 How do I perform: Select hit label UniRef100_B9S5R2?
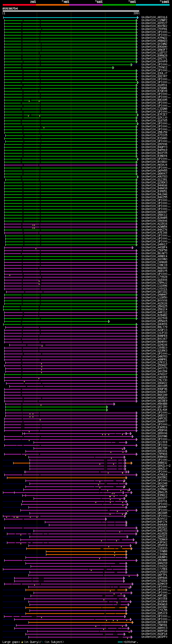click(154, 477)
